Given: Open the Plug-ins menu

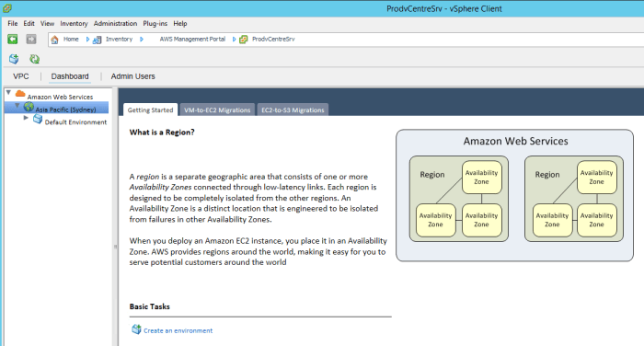Looking at the screenshot, I should tap(155, 23).
